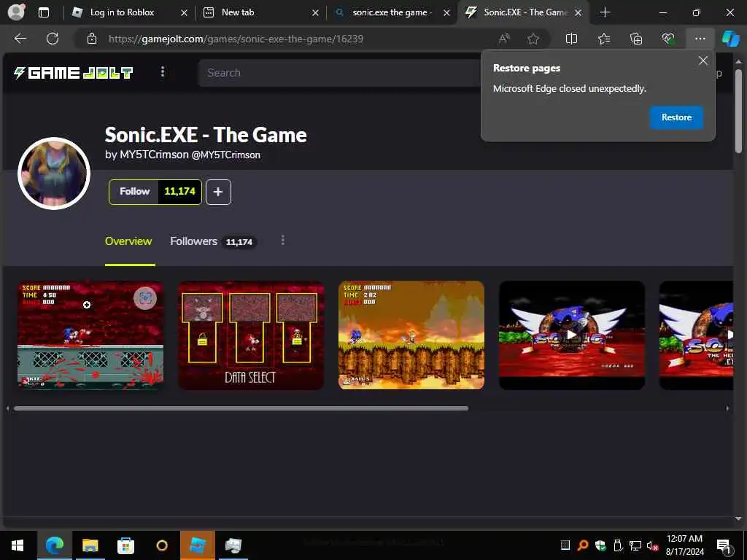Open the network tray icon

coord(635,545)
